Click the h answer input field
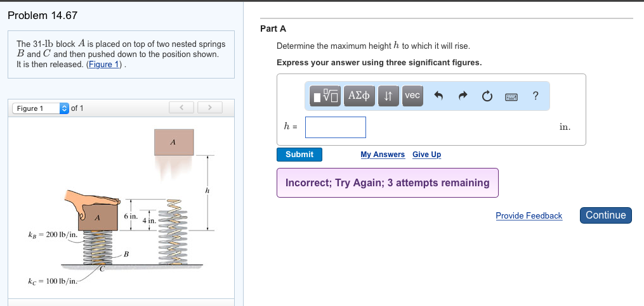 pyautogui.click(x=335, y=127)
